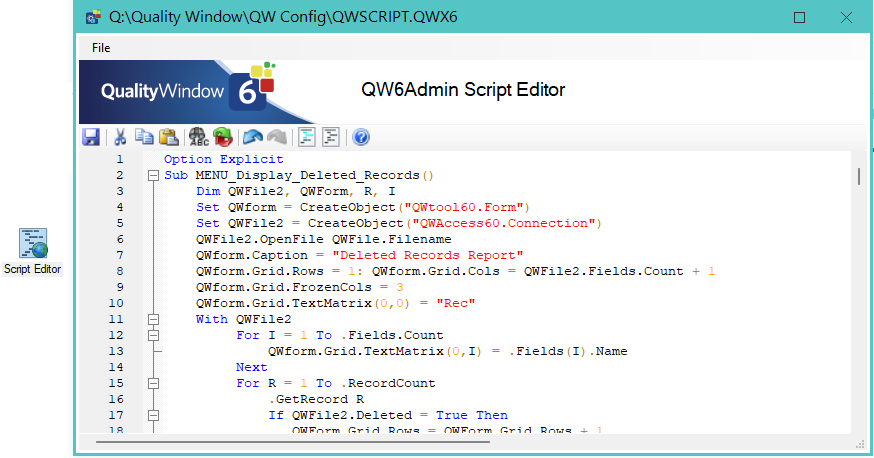Maximize the script editor window
This screenshot has width=874, height=458.
tap(799, 18)
